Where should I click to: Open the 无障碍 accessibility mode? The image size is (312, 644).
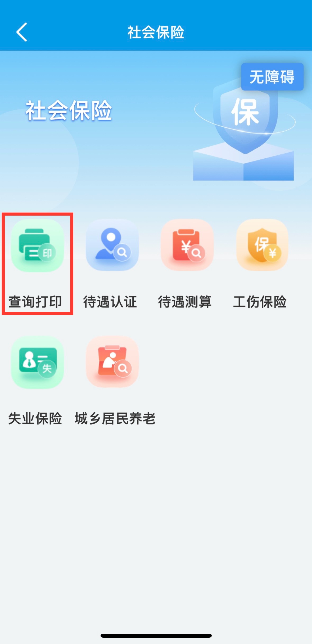pyautogui.click(x=272, y=77)
